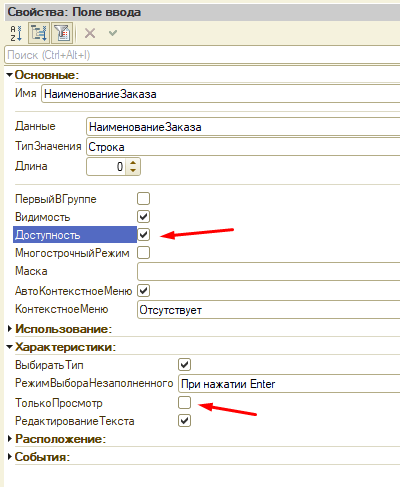Toggle the group-by-categories view icon
Image resolution: width=400 pixels, height=487 pixels.
tap(39, 33)
